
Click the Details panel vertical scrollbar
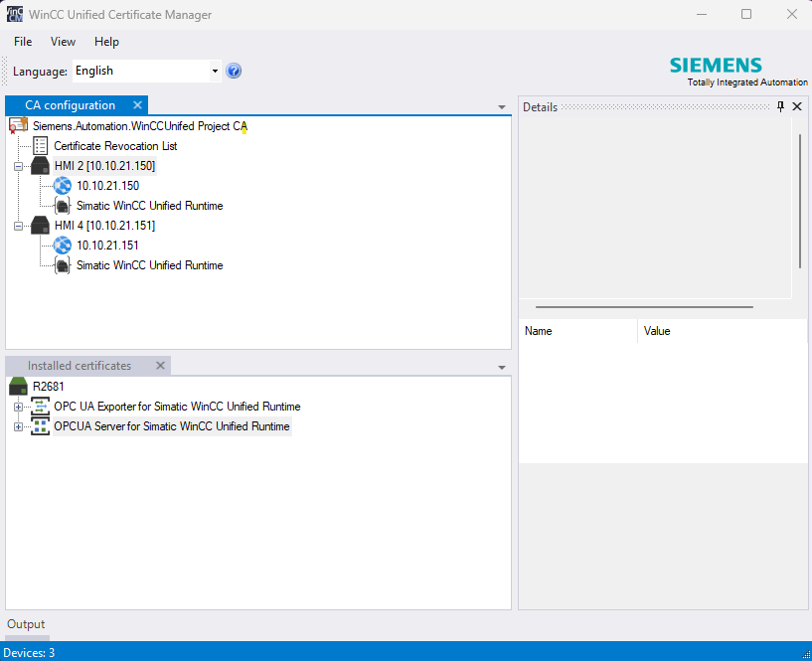(x=799, y=199)
